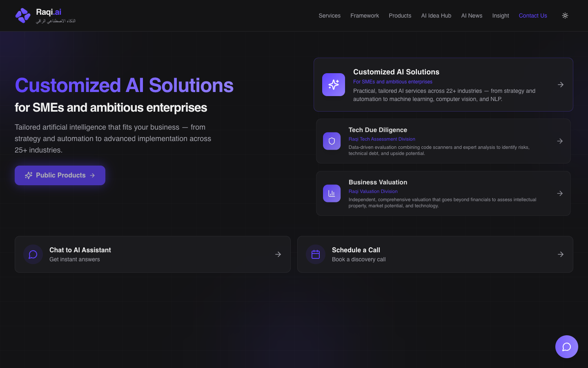Go to the Products nav item
The image size is (588, 368).
[400, 16]
